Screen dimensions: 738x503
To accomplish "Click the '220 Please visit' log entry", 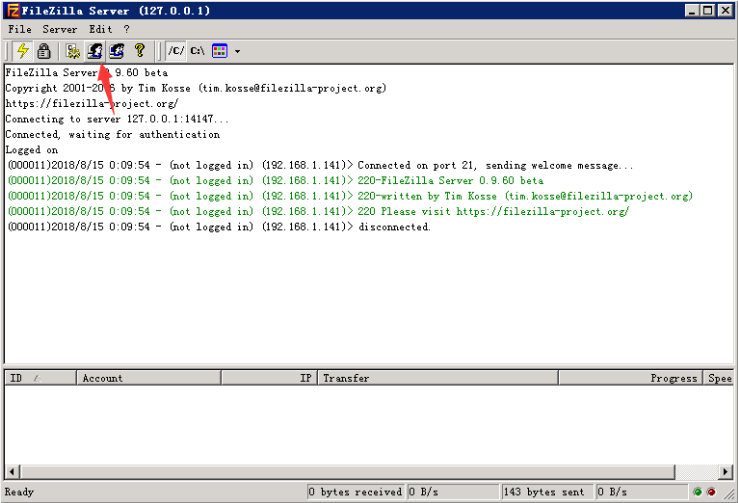I will click(x=319, y=211).
